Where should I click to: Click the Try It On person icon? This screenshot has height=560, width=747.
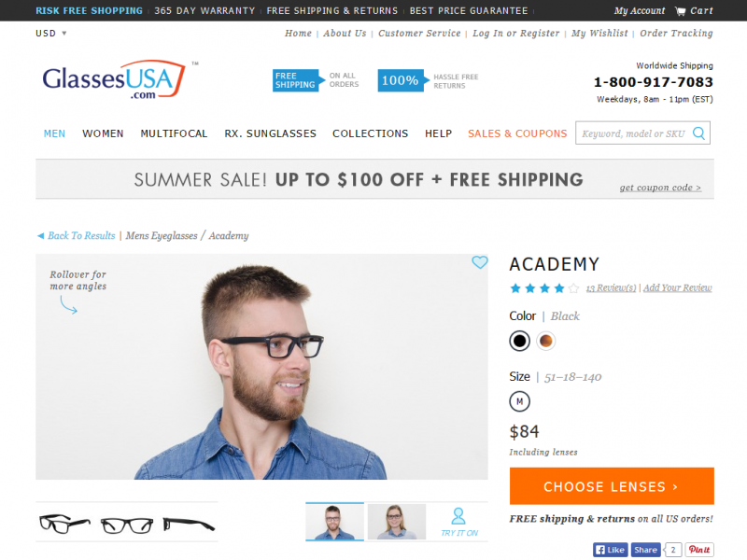click(x=458, y=516)
